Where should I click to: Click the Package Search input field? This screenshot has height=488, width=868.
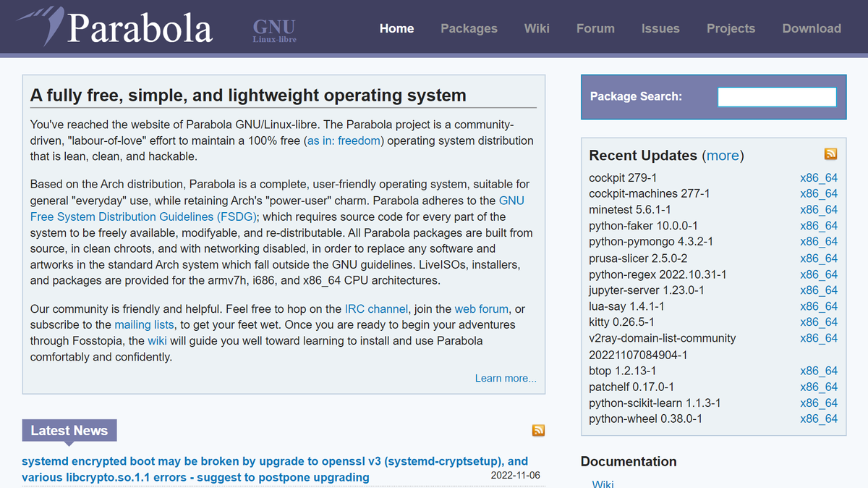click(x=777, y=96)
